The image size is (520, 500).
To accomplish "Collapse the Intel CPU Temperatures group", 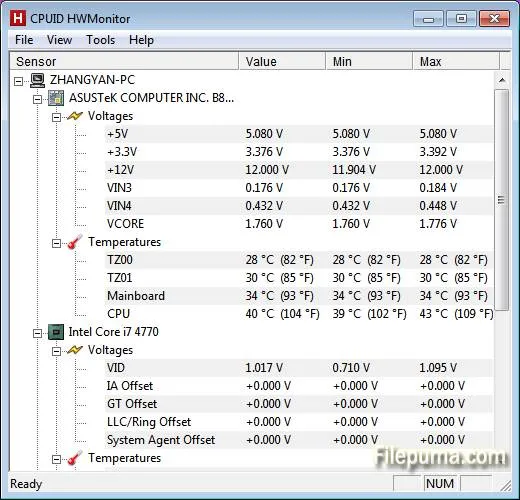I will 56,459.
